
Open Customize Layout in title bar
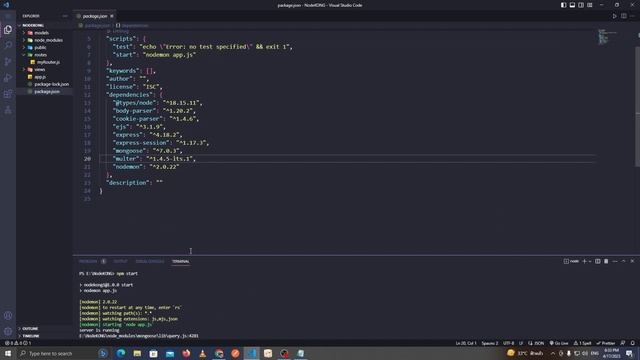click(x=590, y=5)
